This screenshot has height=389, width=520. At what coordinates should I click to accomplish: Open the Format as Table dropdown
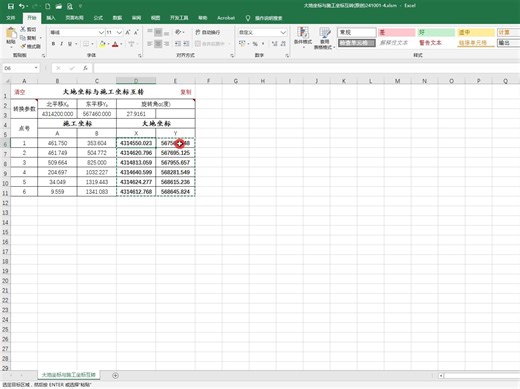click(x=325, y=38)
